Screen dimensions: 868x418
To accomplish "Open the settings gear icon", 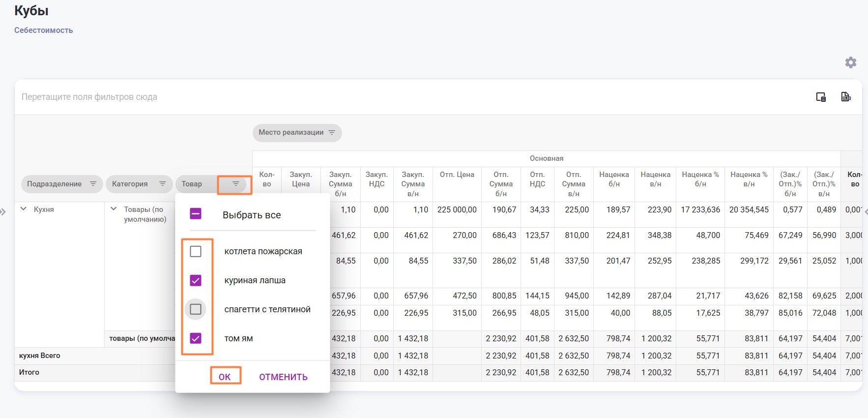I will pyautogui.click(x=850, y=62).
